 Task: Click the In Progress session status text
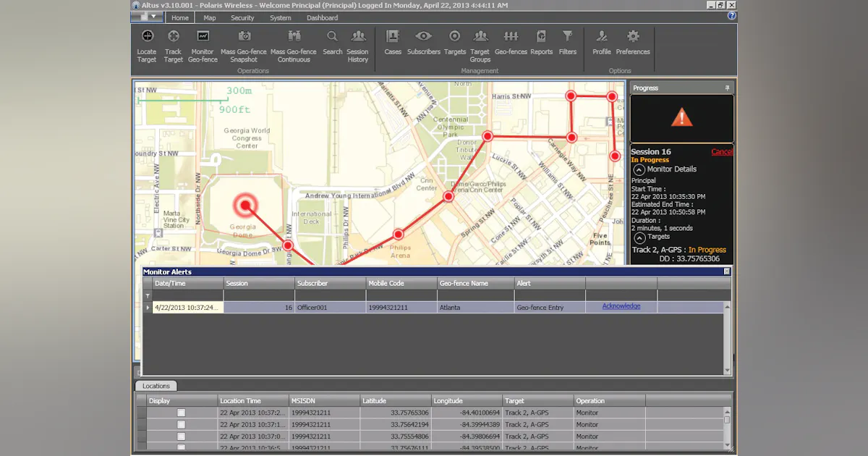click(650, 160)
